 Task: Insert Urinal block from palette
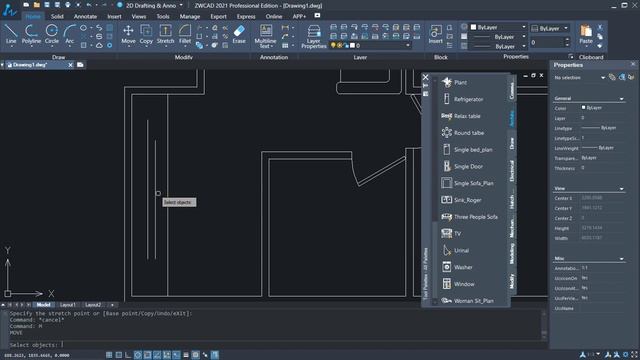point(456,251)
